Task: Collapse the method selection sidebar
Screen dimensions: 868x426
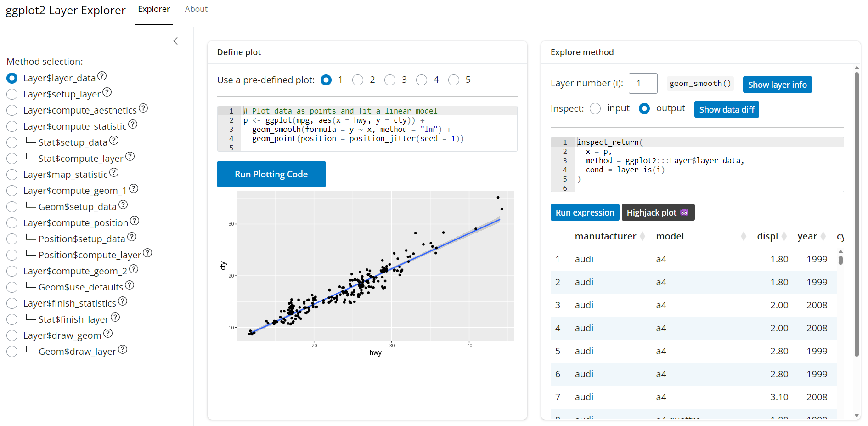Action: (175, 41)
